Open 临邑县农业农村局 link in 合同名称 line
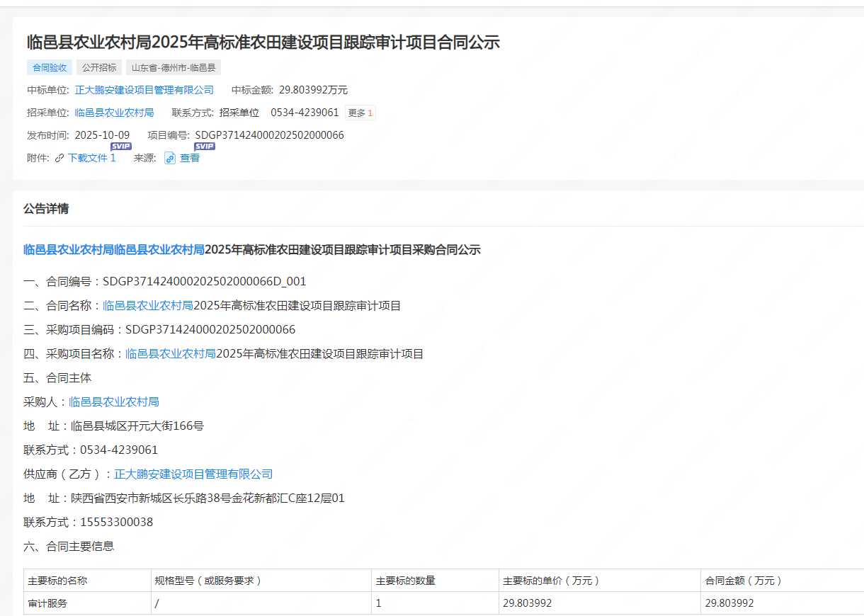 pos(148,306)
